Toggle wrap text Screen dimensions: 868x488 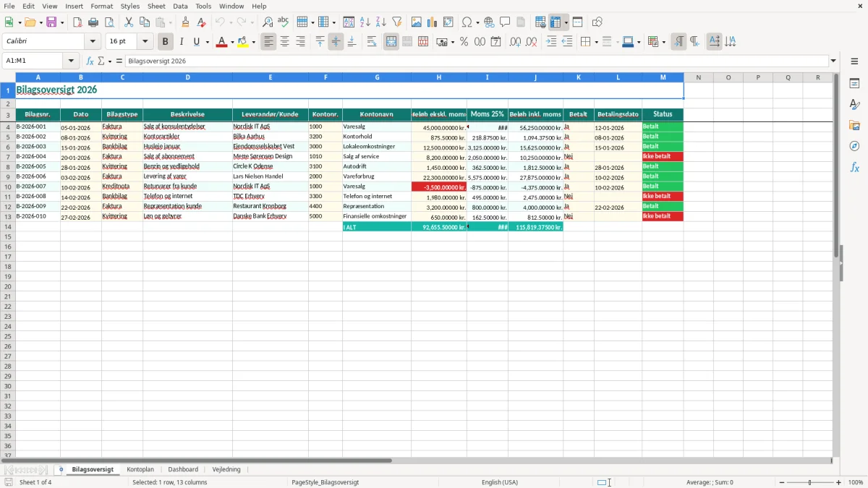(372, 42)
